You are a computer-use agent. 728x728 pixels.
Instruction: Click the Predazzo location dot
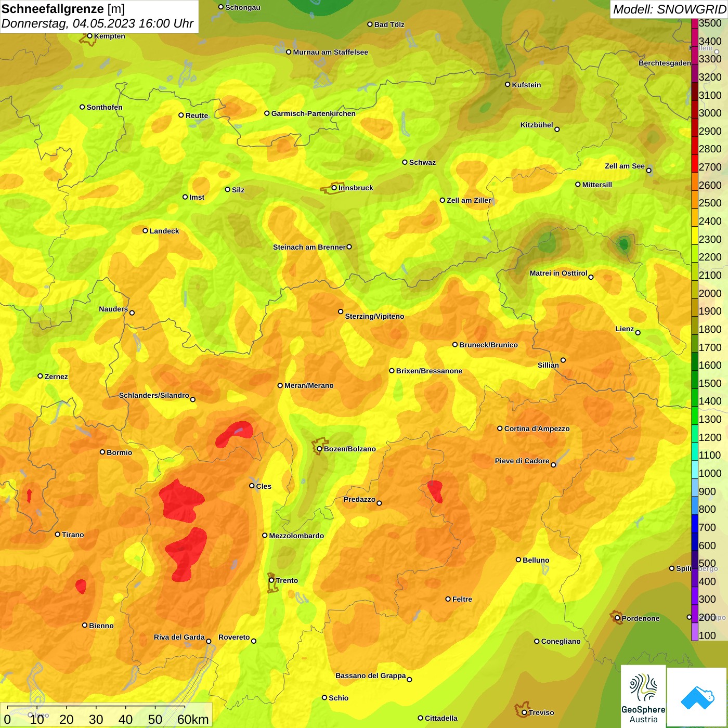pos(379,503)
